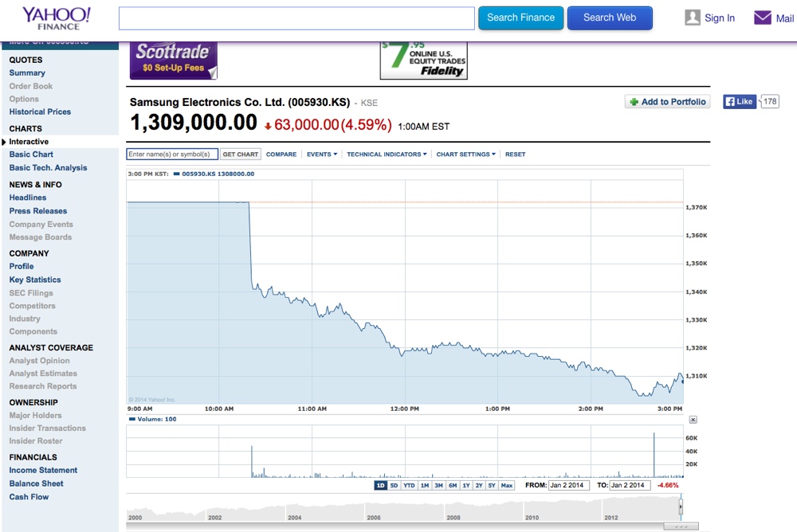The width and height of the screenshot is (797, 532).
Task: Click the Research Reports sidebar entry
Action: pyautogui.click(x=43, y=386)
